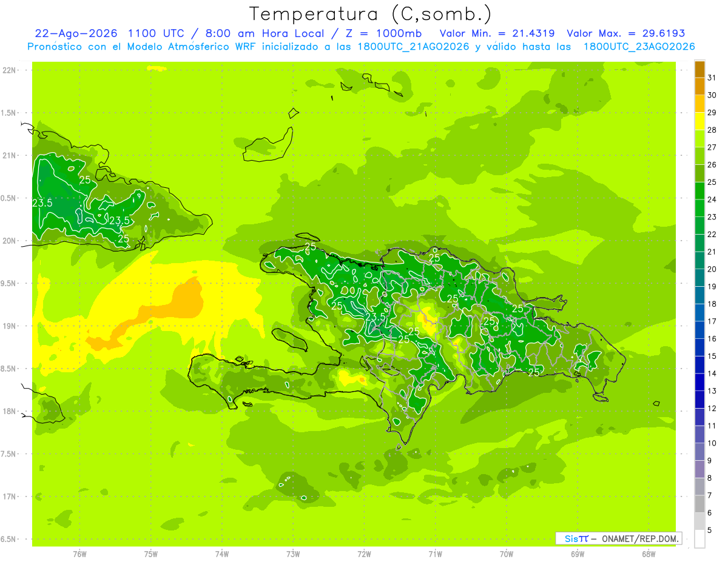Click the "21N" latitude axis label
The image size is (728, 562).
(9, 155)
